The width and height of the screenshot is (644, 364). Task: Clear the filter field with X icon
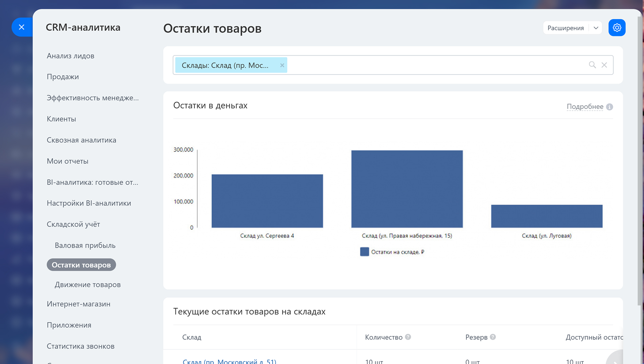click(x=604, y=65)
